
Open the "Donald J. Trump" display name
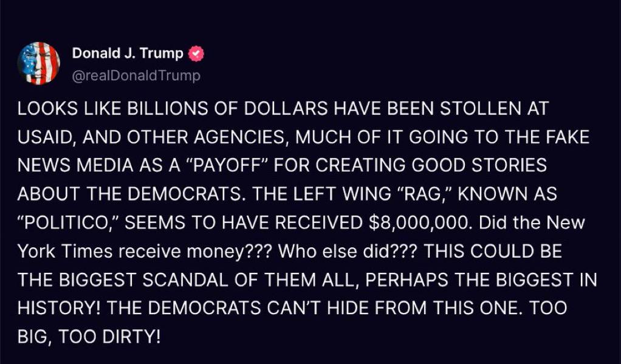(x=128, y=53)
